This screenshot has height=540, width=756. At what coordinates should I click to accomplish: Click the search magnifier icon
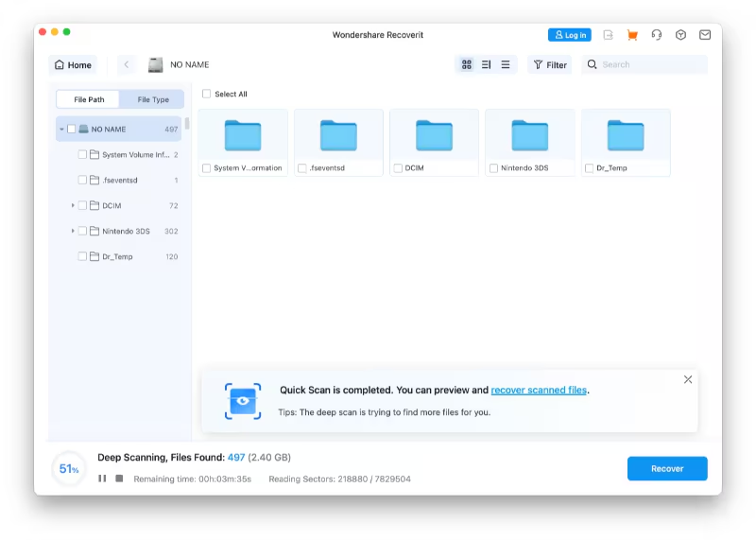click(x=592, y=64)
